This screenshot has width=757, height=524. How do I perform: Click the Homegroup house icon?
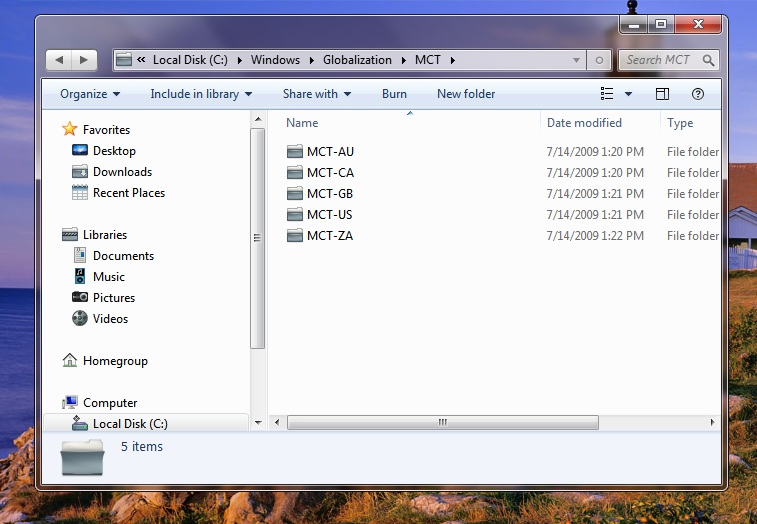[70, 360]
